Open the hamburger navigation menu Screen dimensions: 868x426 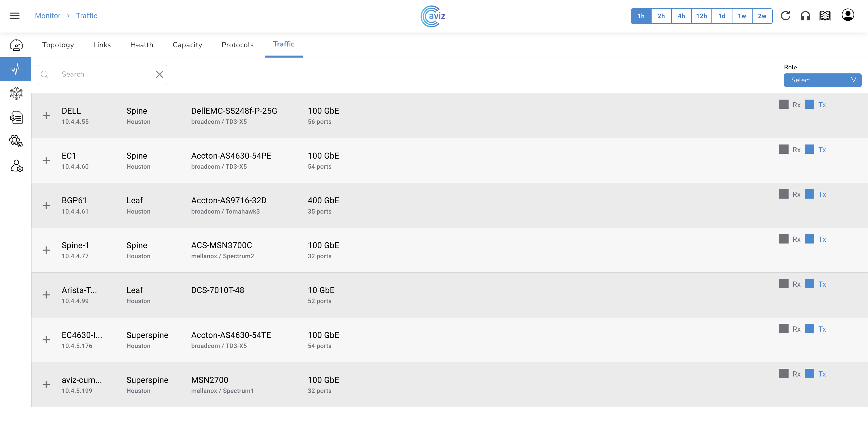click(14, 16)
